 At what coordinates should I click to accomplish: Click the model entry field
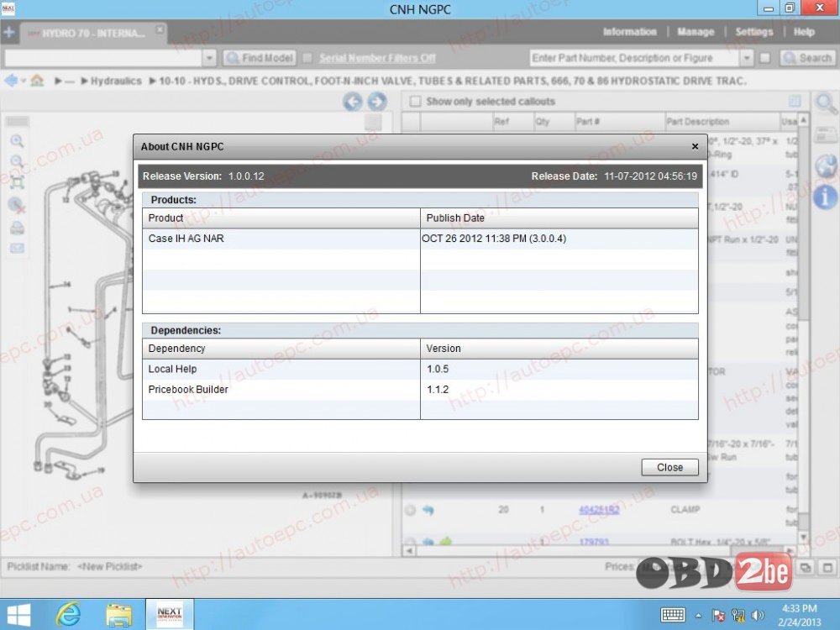point(103,58)
